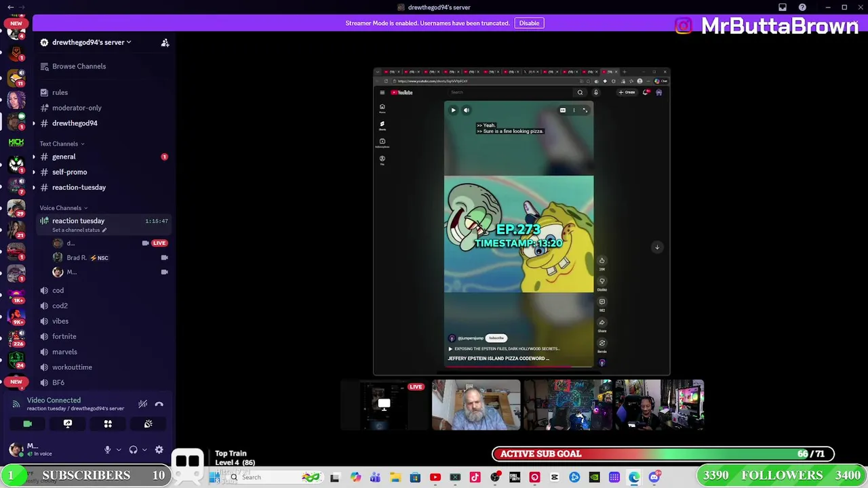Open the general text channel
The width and height of the screenshot is (868, 488).
pyautogui.click(x=64, y=157)
